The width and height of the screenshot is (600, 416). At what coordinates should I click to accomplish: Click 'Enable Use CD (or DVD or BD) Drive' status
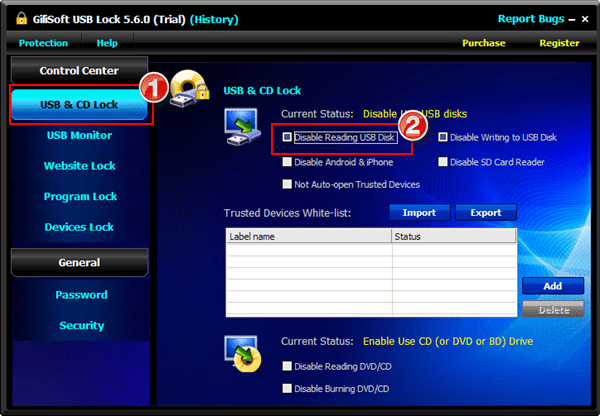[x=448, y=341]
